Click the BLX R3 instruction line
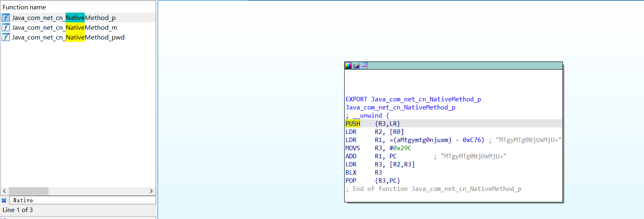 coord(363,173)
